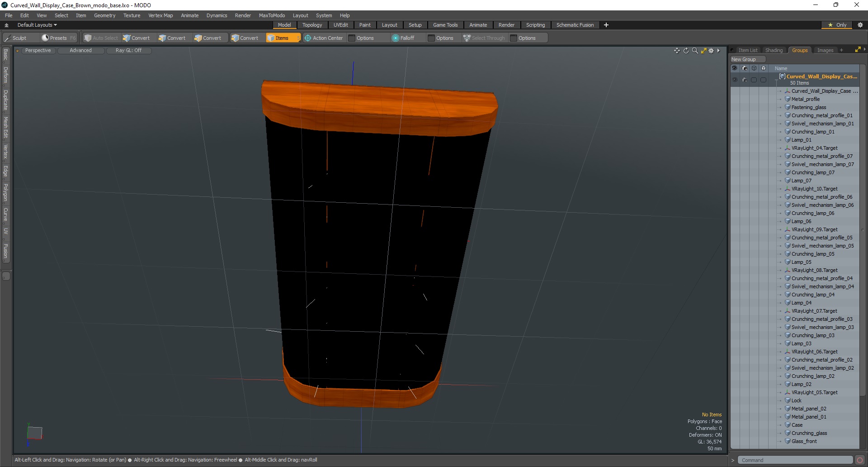Click the viewport zoom magnifier icon
This screenshot has width=868, height=467.
[695, 51]
